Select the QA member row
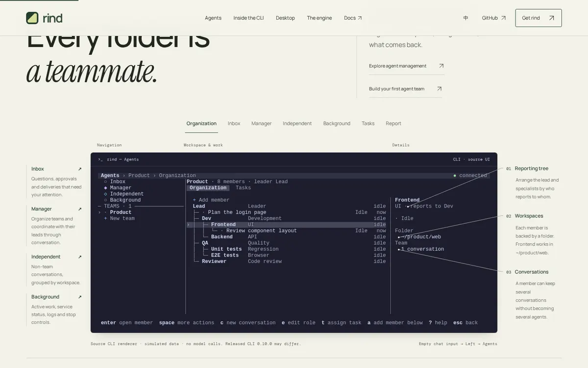Image resolution: width=588 pixels, height=368 pixels. (x=286, y=243)
